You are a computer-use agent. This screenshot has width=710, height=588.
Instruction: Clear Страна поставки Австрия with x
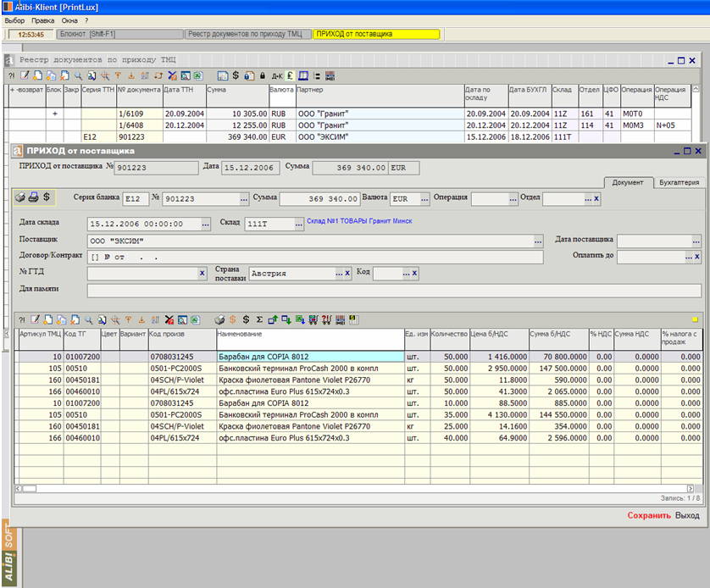click(x=347, y=273)
